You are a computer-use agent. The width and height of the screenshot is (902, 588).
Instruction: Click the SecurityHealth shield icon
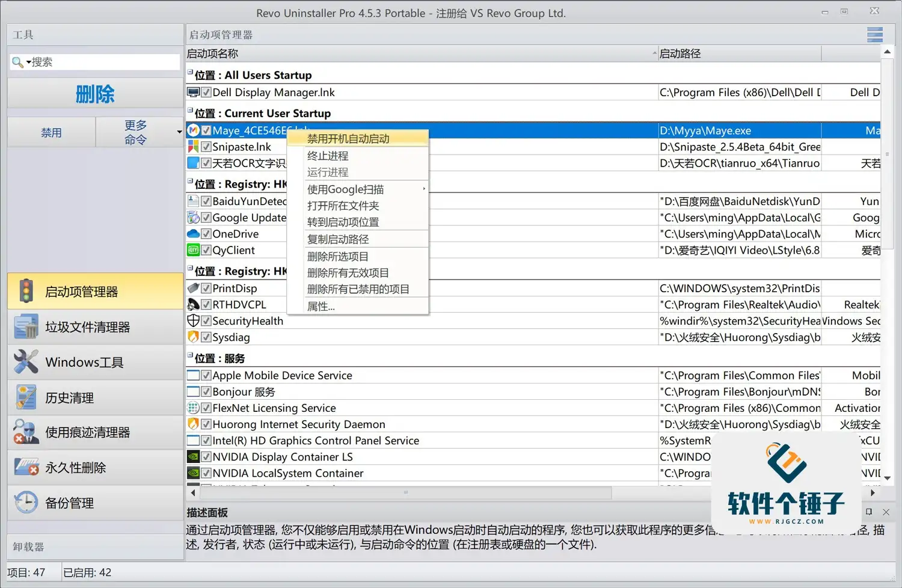click(193, 320)
